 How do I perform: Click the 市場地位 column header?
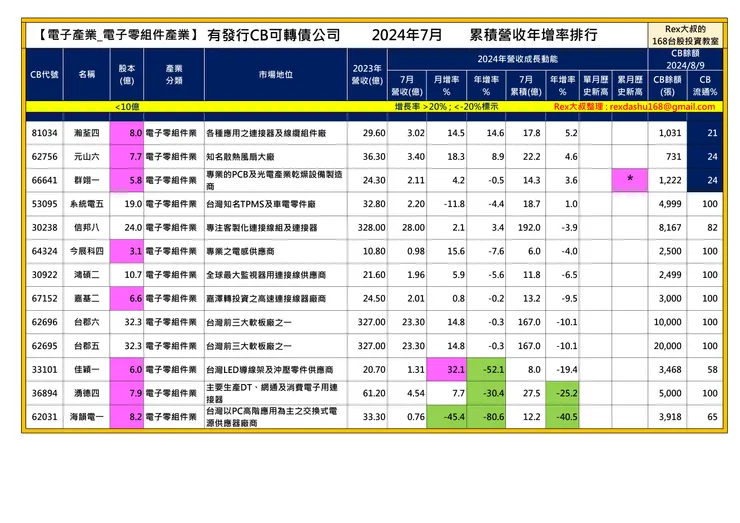[x=276, y=75]
